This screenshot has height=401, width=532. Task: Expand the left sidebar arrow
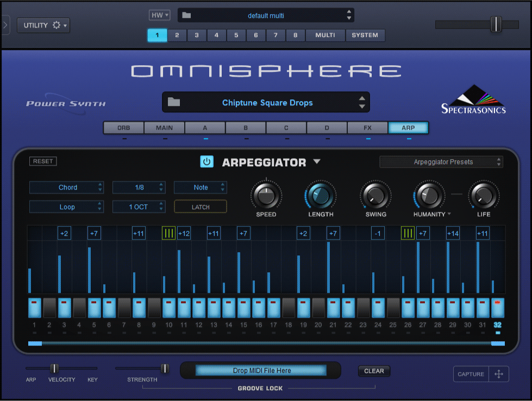pos(5,25)
